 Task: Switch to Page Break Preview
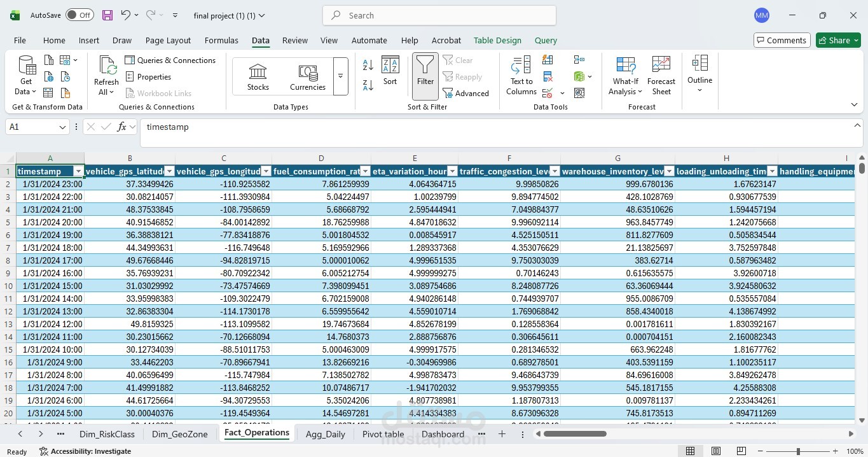click(742, 451)
